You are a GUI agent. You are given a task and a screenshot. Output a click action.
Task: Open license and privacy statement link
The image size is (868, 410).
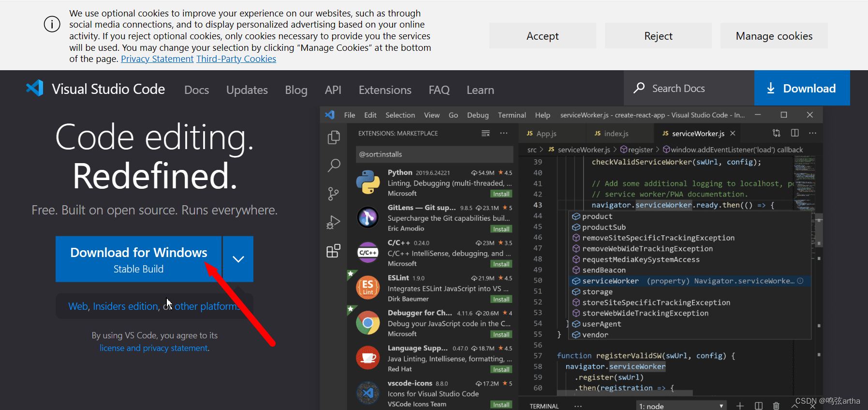pyautogui.click(x=154, y=348)
